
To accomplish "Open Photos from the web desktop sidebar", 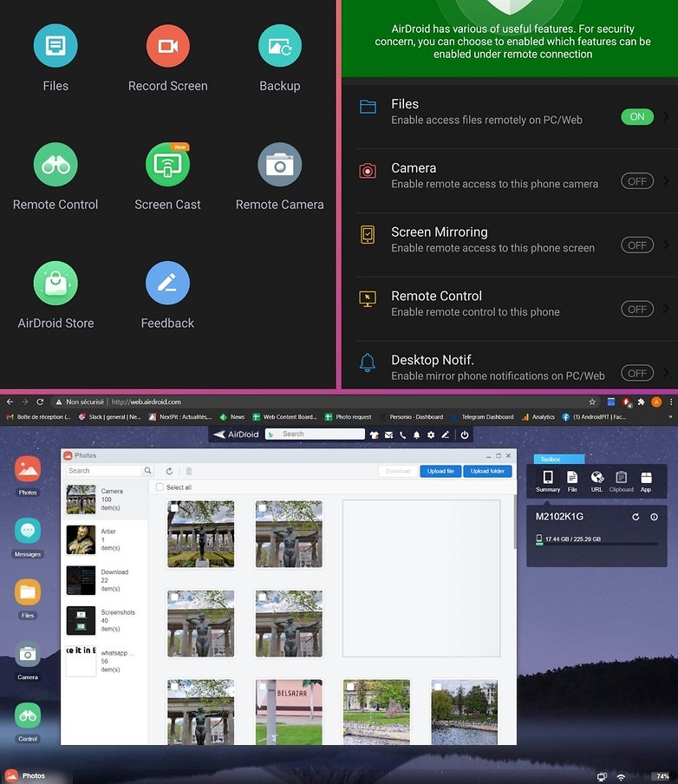I will click(28, 469).
